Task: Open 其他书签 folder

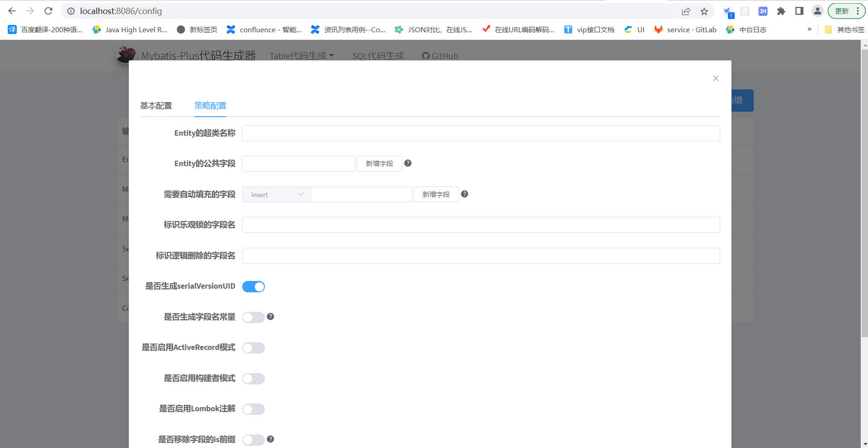Action: (x=844, y=30)
